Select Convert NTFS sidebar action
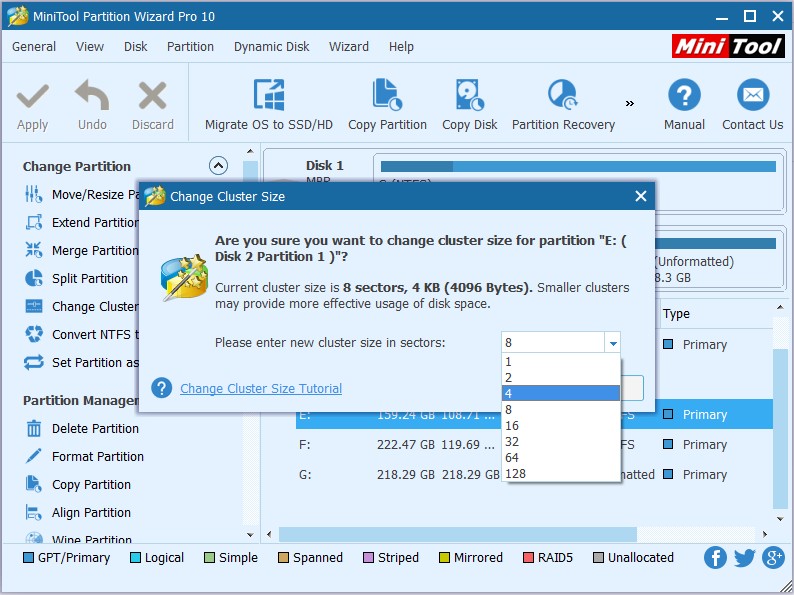Viewport: 794px width, 595px height. pyautogui.click(x=81, y=334)
